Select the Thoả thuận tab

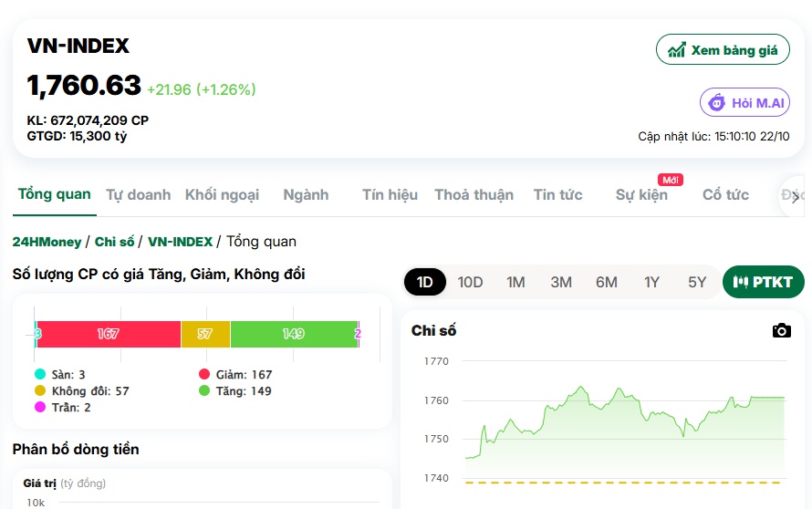(474, 194)
